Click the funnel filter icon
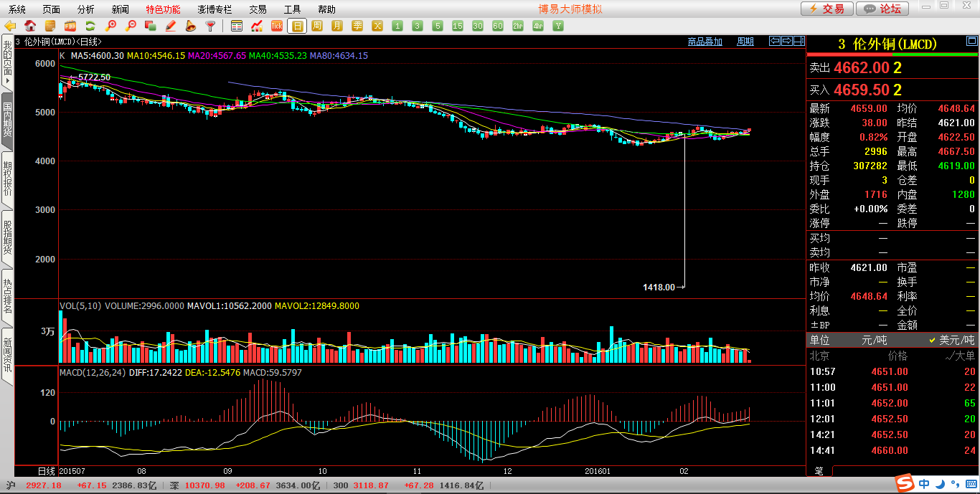The width and height of the screenshot is (980, 494). (x=211, y=27)
